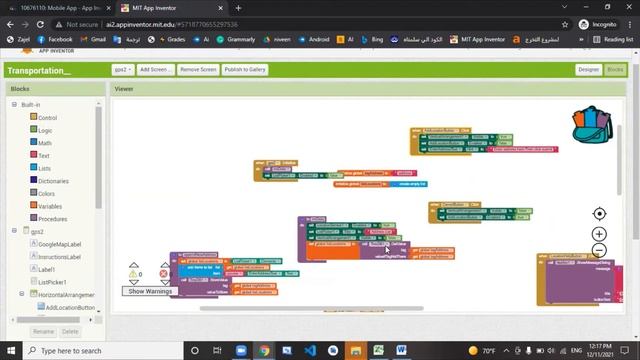The height and width of the screenshot is (360, 640).
Task: Open Microsoft Word from the taskbar
Action: coord(402,351)
